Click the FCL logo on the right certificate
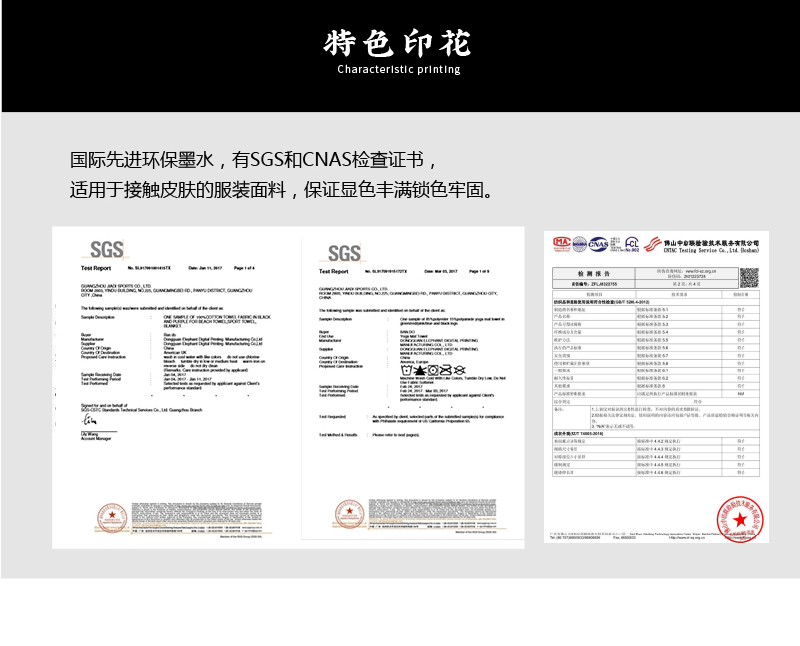This screenshot has width=800, height=646. pyautogui.click(x=632, y=244)
